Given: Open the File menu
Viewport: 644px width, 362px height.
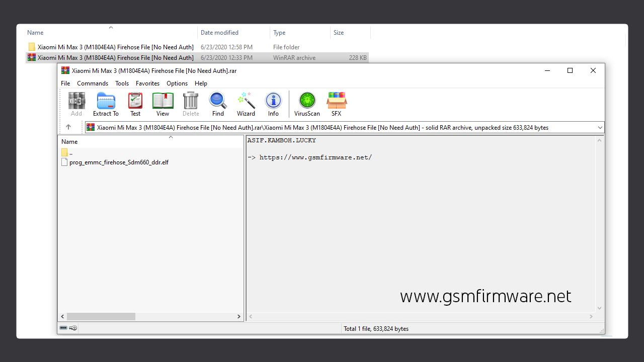Looking at the screenshot, I should 65,83.
